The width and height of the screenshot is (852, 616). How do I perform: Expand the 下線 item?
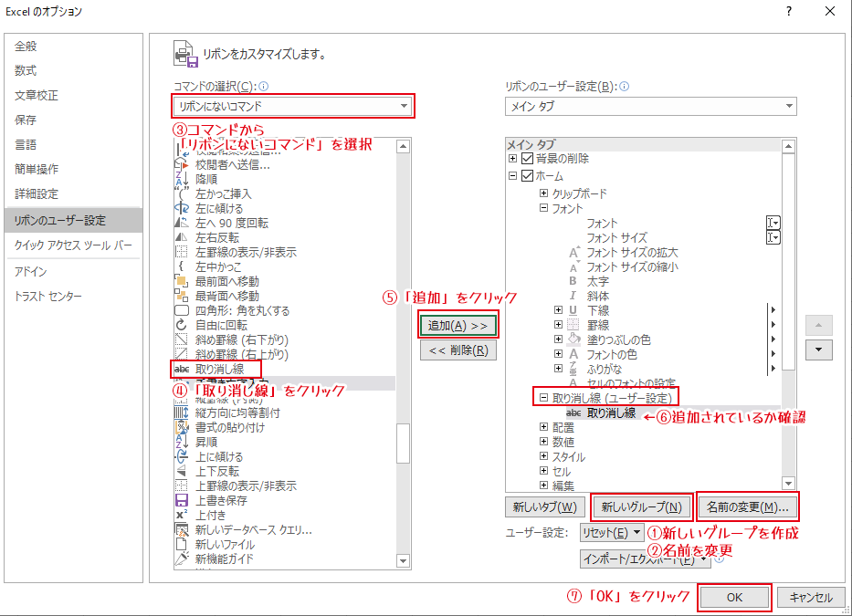point(558,310)
